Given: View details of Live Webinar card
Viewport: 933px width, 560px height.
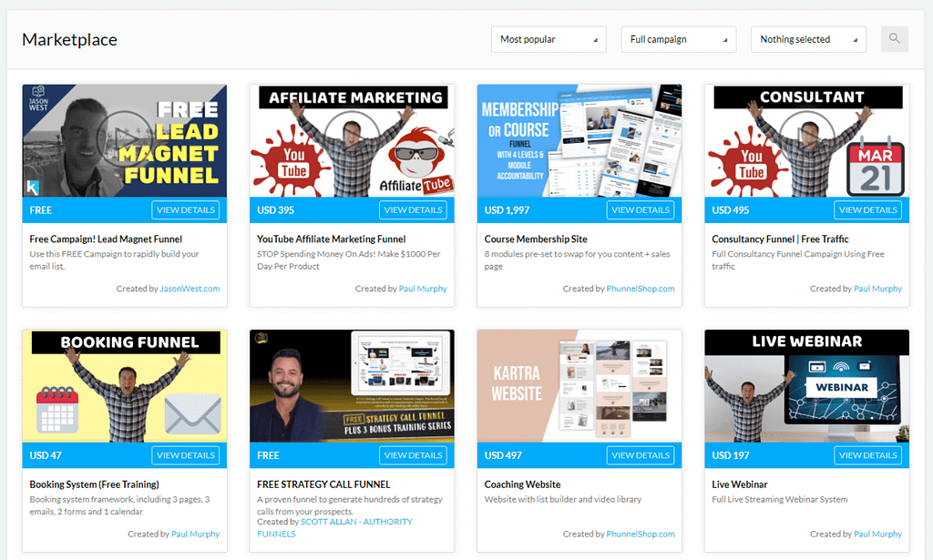Looking at the screenshot, I should coord(867,455).
